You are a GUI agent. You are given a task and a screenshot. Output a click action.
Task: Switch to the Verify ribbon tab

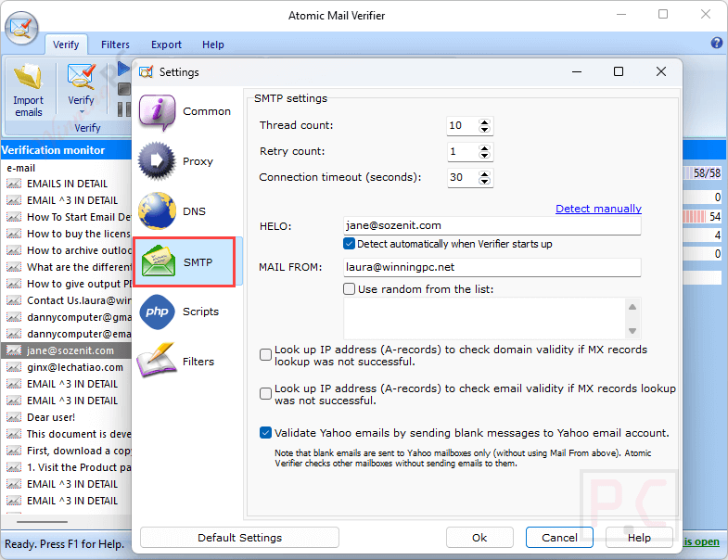66,45
